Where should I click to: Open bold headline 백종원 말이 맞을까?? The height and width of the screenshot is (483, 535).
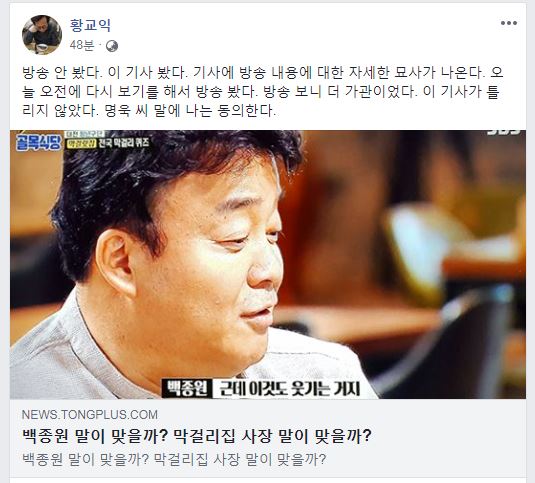[x=197, y=436]
